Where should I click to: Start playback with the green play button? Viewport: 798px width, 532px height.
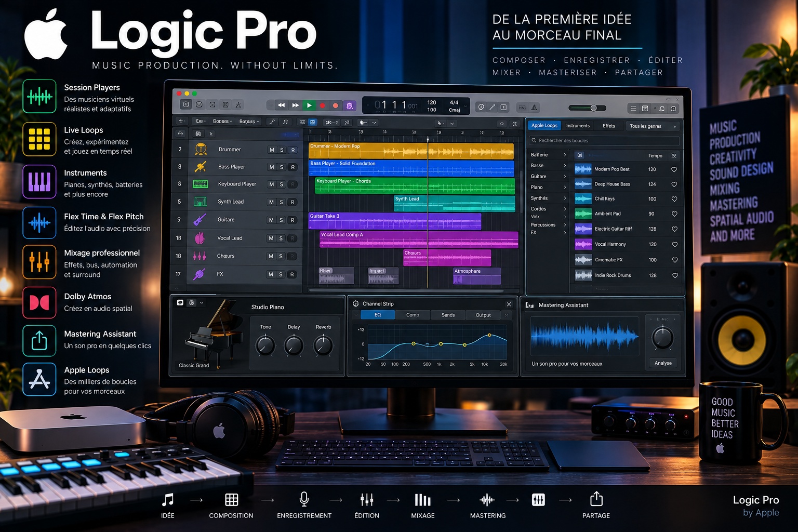tap(309, 105)
